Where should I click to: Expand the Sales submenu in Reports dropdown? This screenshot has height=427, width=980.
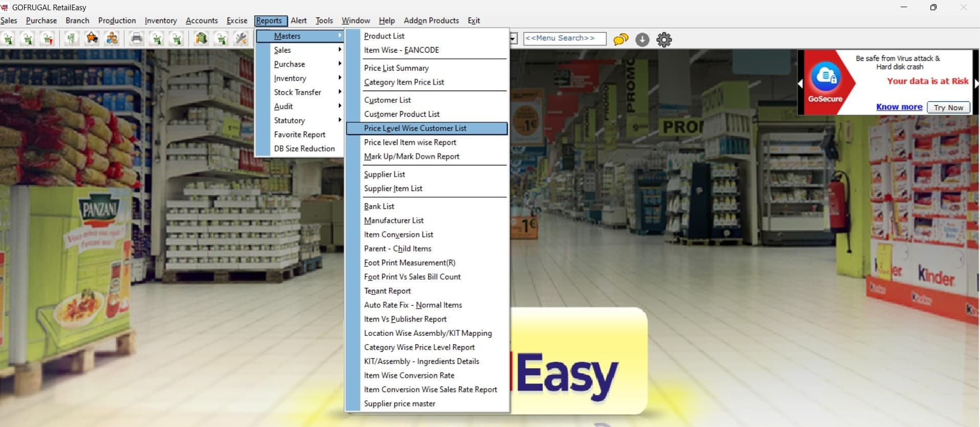coord(300,50)
